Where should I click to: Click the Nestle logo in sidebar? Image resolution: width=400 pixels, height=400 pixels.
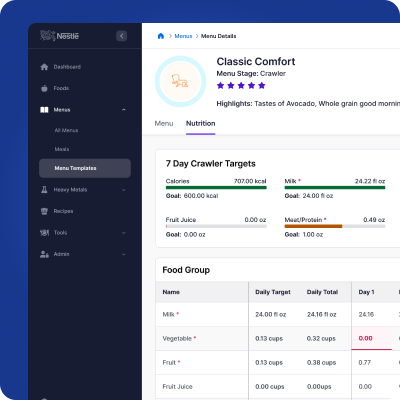click(x=59, y=36)
